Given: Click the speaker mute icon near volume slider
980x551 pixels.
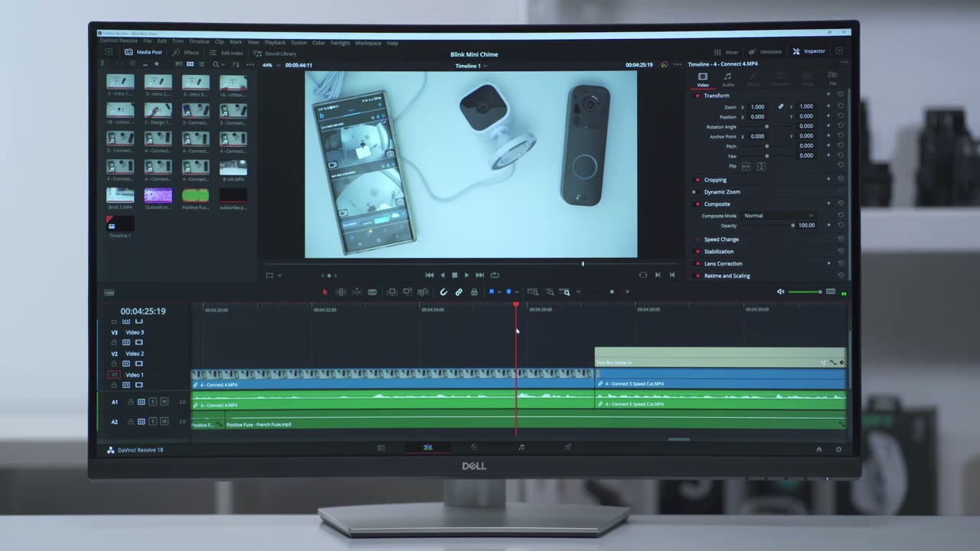Looking at the screenshot, I should pos(780,292).
